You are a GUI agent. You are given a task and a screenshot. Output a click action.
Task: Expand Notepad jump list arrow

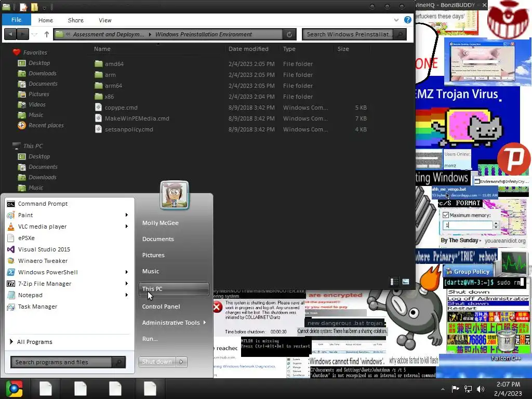coord(127,295)
